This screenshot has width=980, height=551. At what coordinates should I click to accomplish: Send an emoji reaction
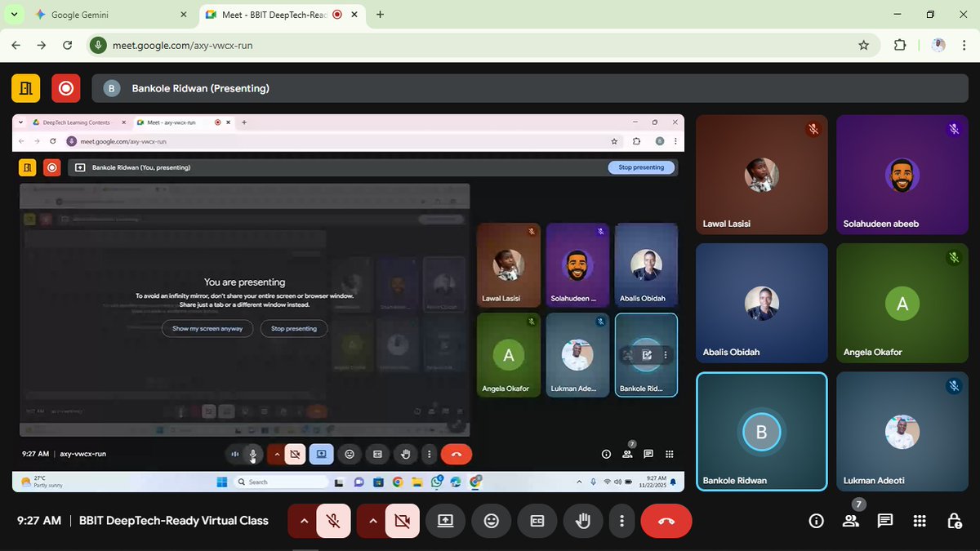pyautogui.click(x=491, y=520)
